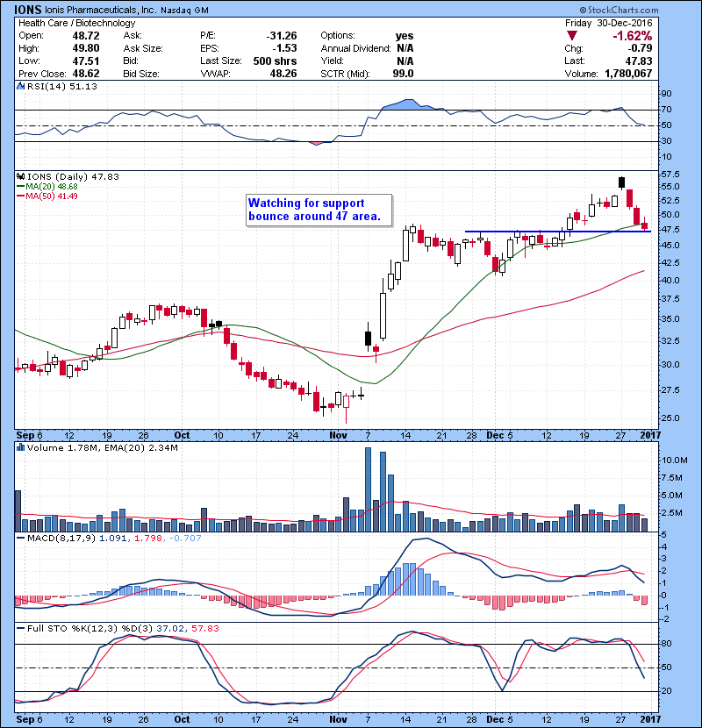
Task: Click the RSI 70 overbought axis label
Action: tap(666, 110)
